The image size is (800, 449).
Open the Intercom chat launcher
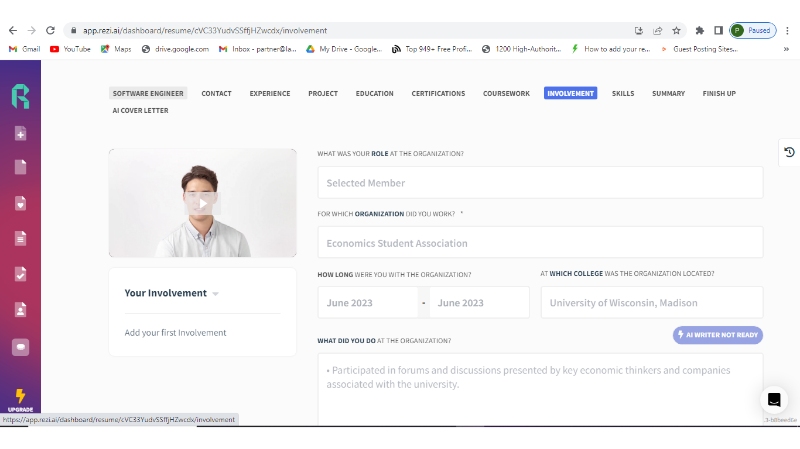pyautogui.click(x=774, y=399)
